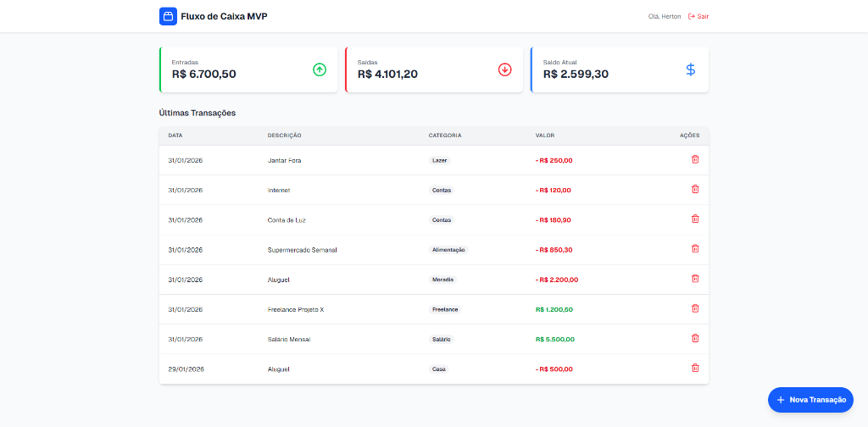Click the blue dollar icon on Saldo Atual card
The height and width of the screenshot is (427, 868).
[690, 69]
